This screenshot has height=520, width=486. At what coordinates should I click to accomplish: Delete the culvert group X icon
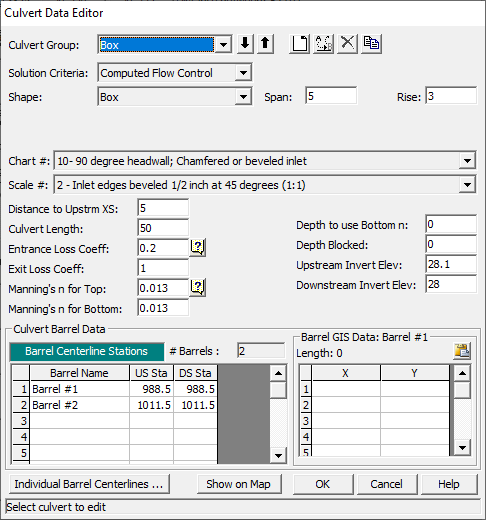[x=348, y=44]
